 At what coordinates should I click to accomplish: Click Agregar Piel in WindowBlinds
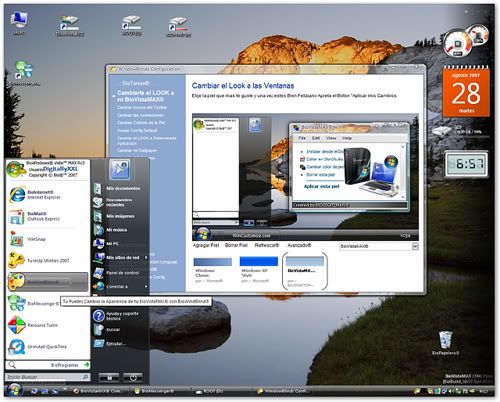click(x=206, y=245)
